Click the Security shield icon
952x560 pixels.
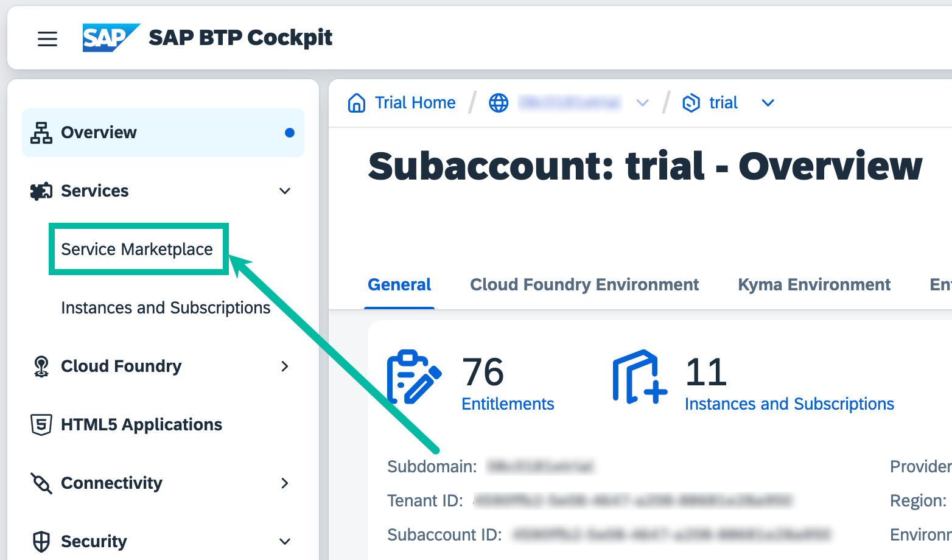pyautogui.click(x=40, y=541)
